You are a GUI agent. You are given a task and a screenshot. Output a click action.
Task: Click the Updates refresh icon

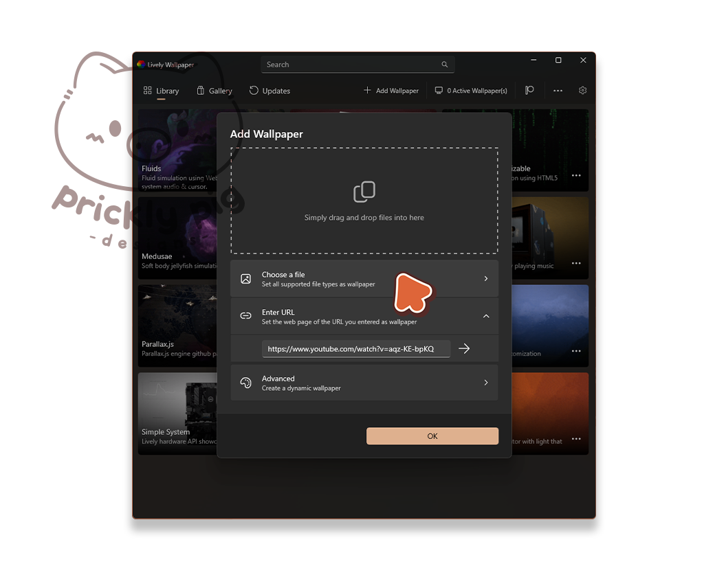tap(254, 90)
